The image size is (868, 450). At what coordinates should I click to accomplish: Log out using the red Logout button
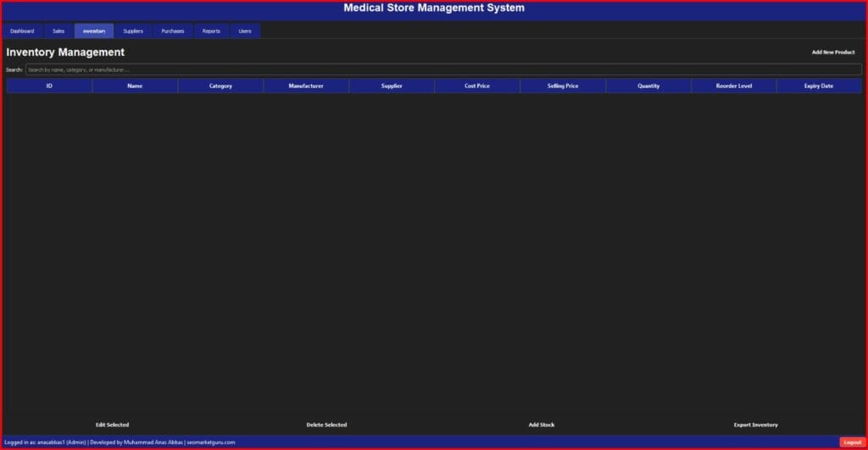(852, 442)
